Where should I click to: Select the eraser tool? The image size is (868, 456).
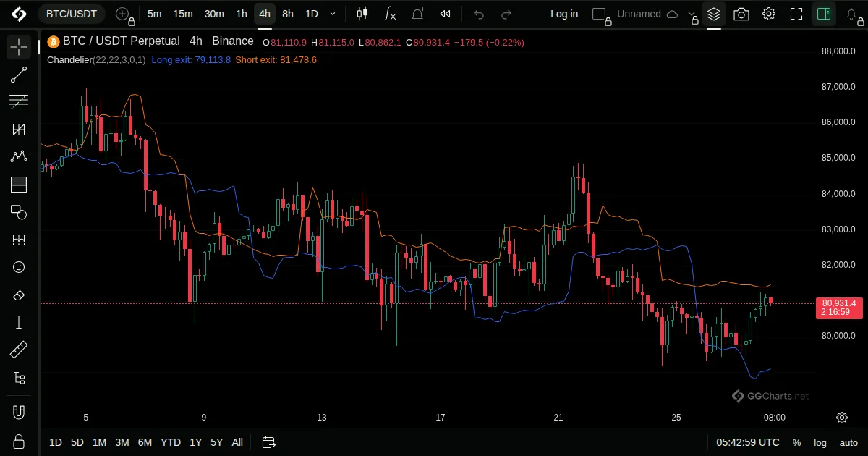coord(19,295)
